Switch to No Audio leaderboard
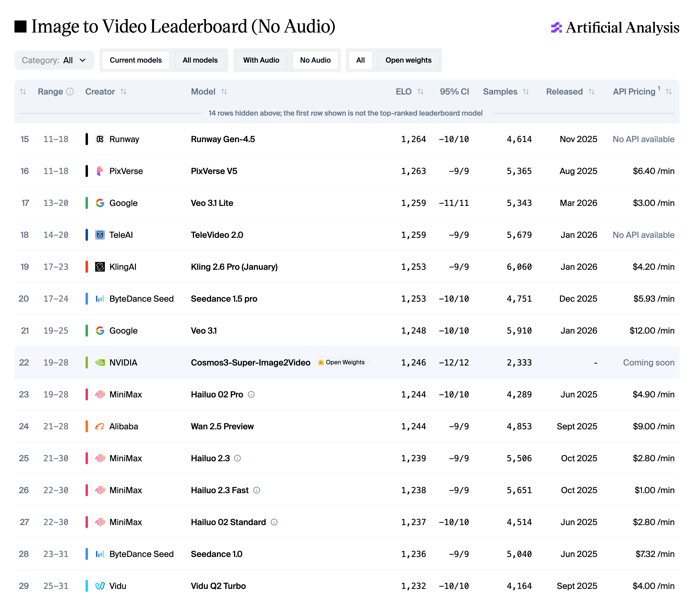The height and width of the screenshot is (616, 694). (315, 61)
